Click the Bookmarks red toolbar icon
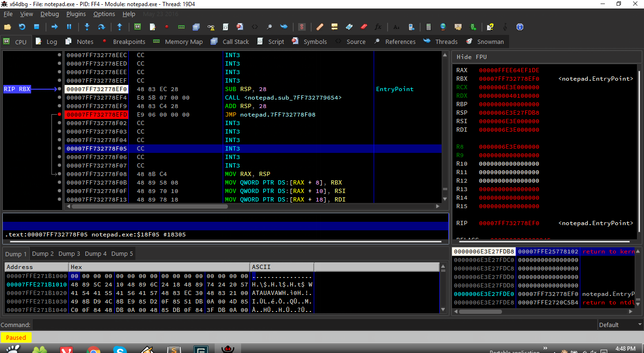644x353 pixels. [x=364, y=27]
